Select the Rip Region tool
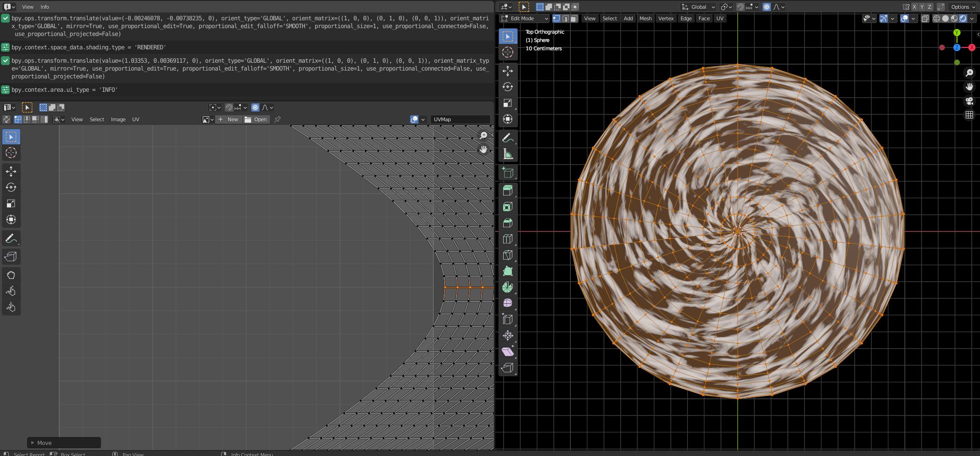The width and height of the screenshot is (980, 456). coord(507,367)
